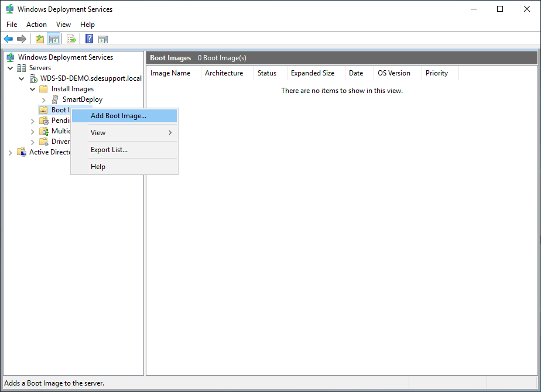Viewport: 541px width, 392px height.
Task: Maximize the Windows Deployment Services window
Action: pos(500,9)
